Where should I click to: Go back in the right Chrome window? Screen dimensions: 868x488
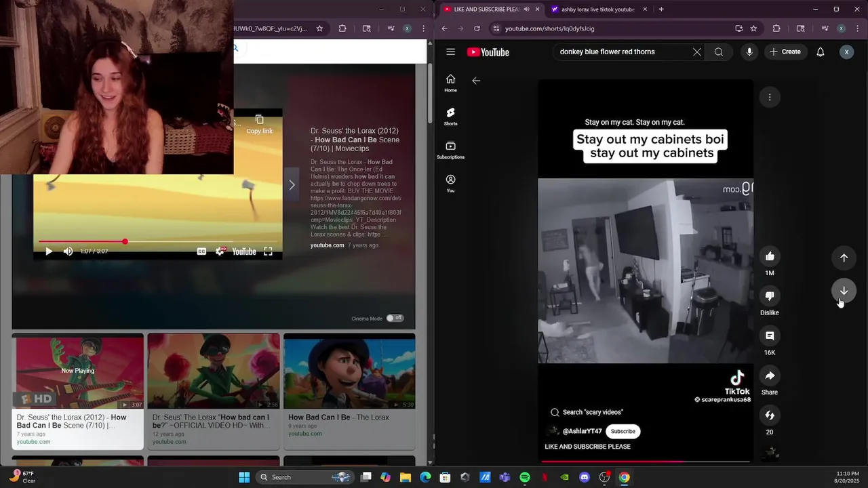(444, 28)
